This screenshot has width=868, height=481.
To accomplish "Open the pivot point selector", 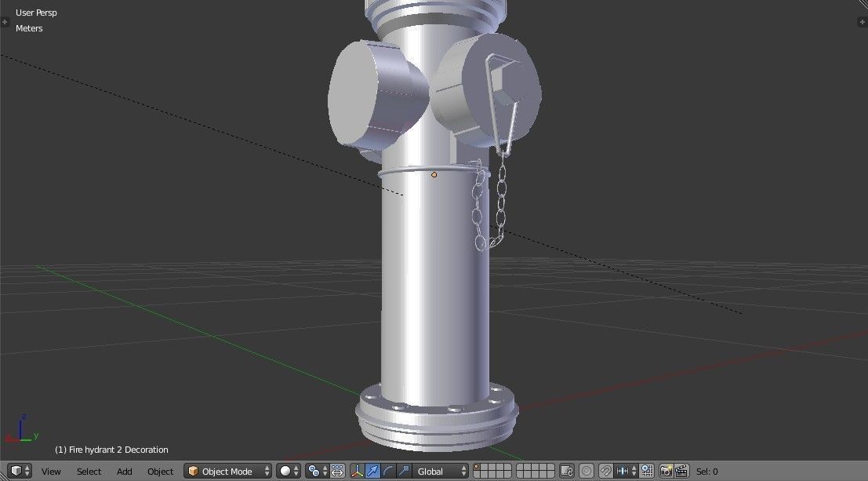I will (x=318, y=471).
